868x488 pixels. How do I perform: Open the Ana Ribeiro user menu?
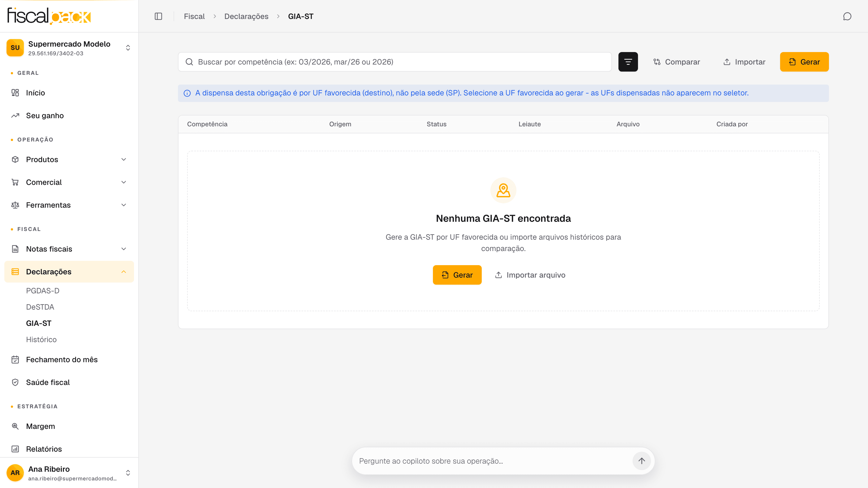(69, 473)
